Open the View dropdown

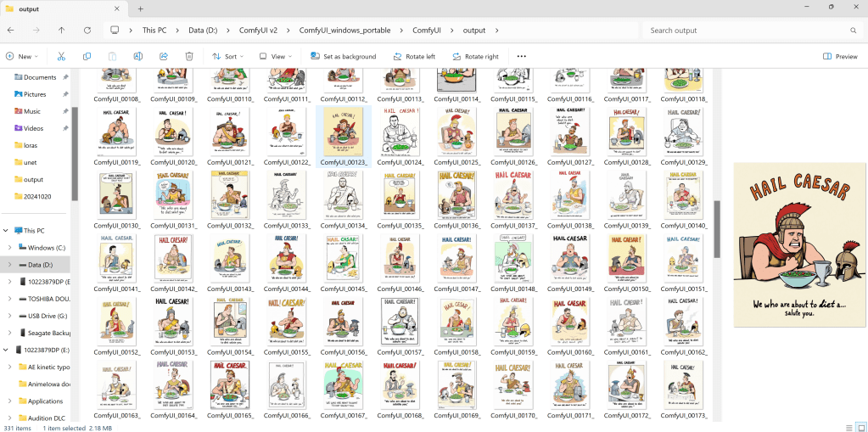pyautogui.click(x=277, y=56)
